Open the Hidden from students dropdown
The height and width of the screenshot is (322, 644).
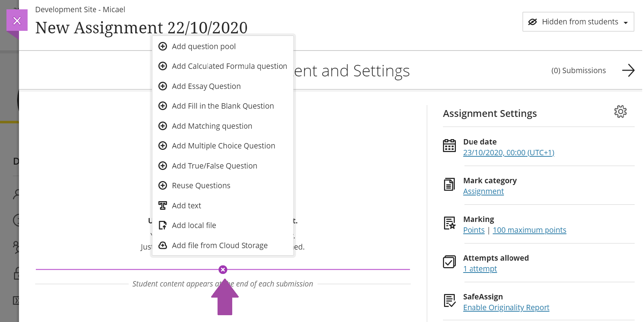pos(578,22)
